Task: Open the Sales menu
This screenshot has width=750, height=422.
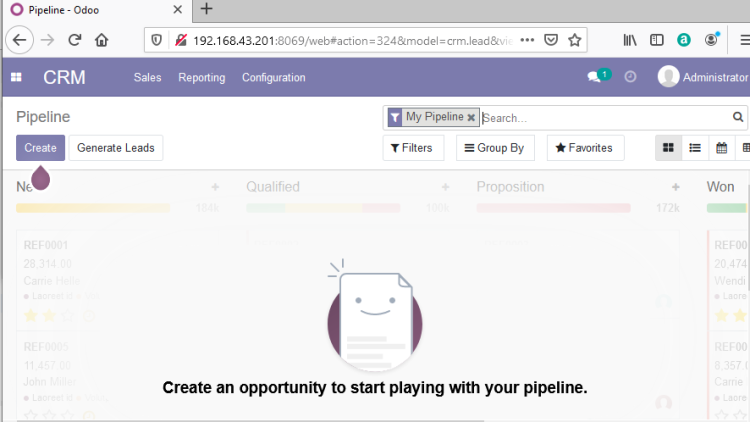Action: coord(147,78)
